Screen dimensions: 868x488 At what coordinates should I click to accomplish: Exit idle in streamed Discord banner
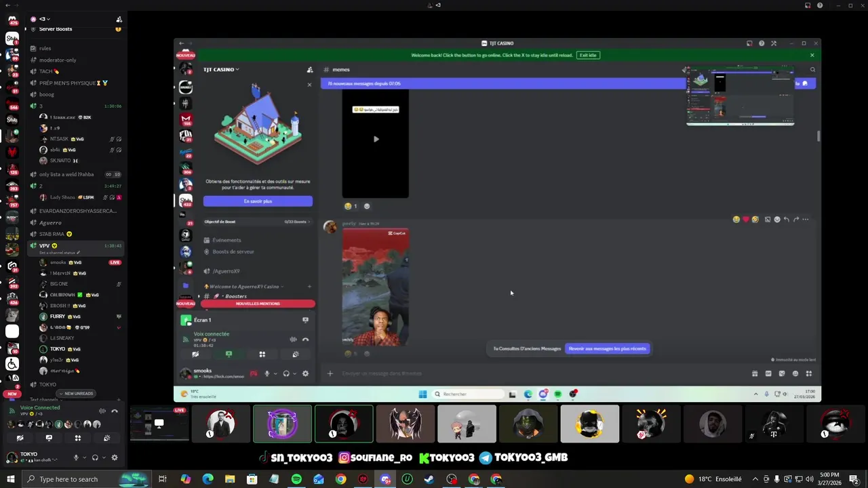[x=588, y=55]
